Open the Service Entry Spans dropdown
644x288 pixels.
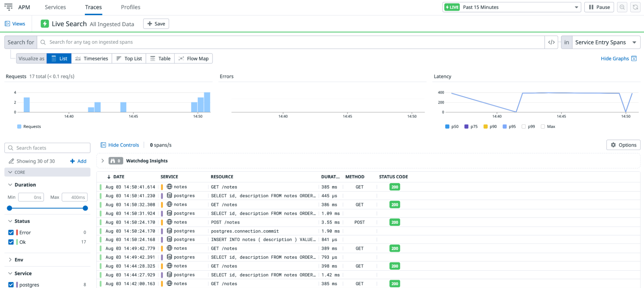point(606,42)
